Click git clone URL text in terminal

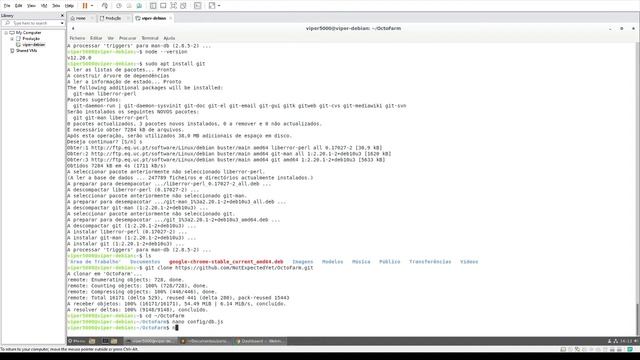[244, 268]
